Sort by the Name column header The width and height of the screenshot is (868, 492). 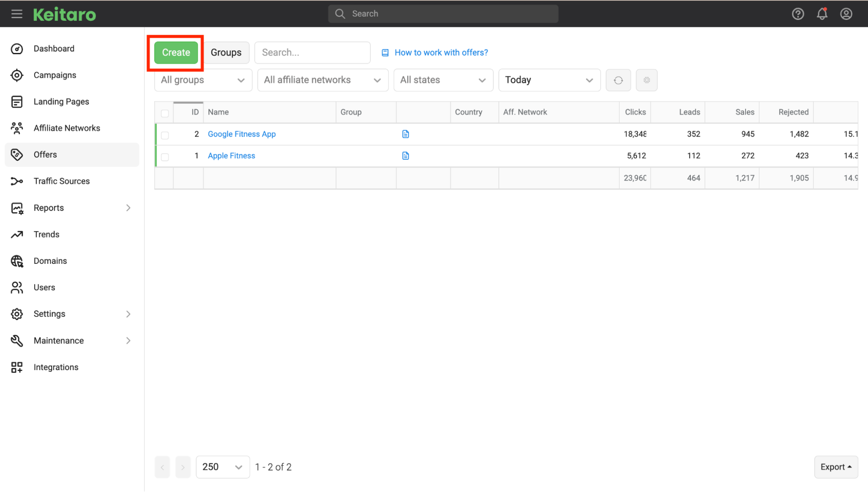270,112
